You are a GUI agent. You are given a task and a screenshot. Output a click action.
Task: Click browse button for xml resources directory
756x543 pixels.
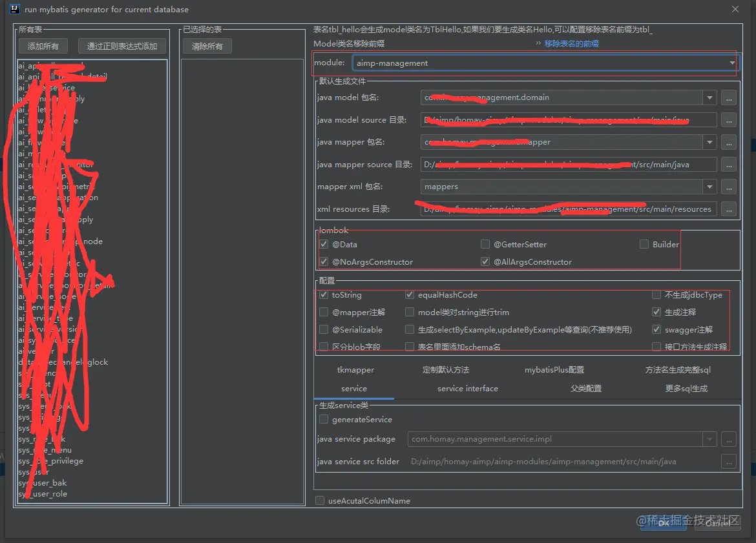pyautogui.click(x=728, y=209)
